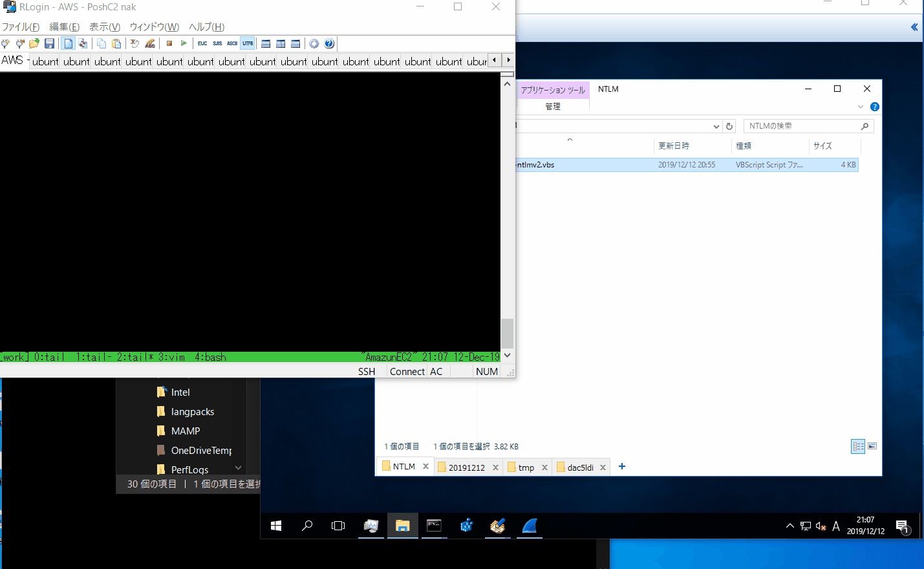Switch to the 20191212 folder tab
Image resolution: width=924 pixels, height=569 pixels.
point(467,467)
